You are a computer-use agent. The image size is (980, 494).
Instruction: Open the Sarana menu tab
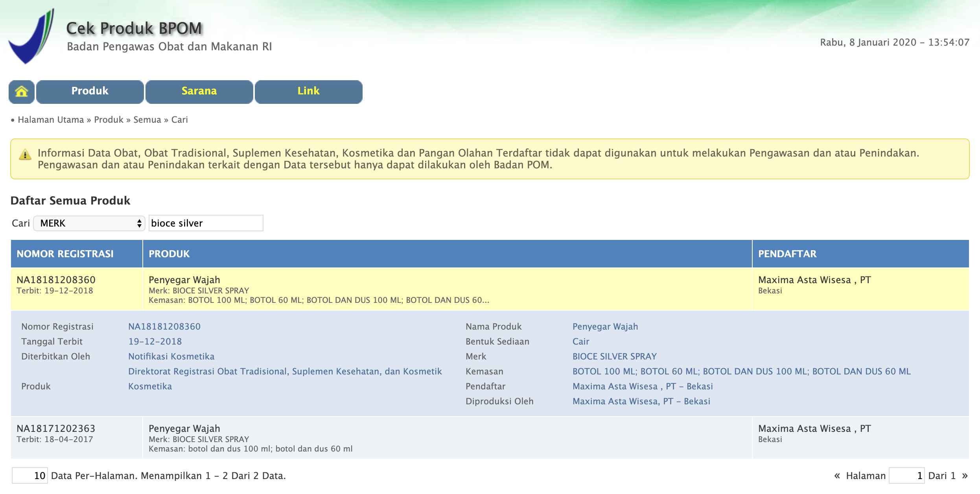point(199,92)
